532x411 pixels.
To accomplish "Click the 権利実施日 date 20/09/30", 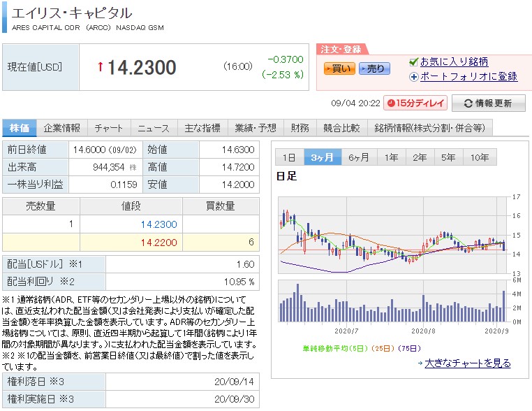I will click(234, 399).
